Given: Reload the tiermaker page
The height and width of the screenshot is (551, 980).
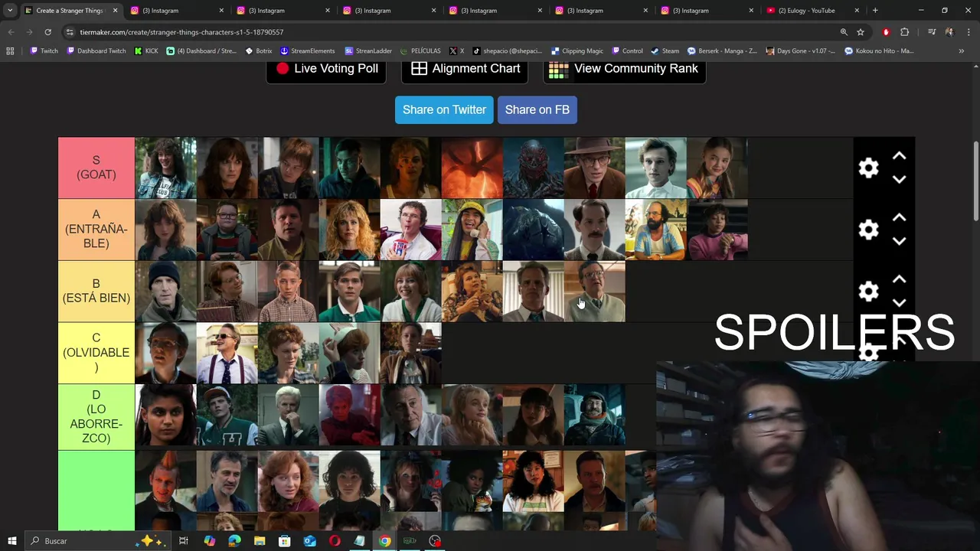Looking at the screenshot, I should 47,32.
